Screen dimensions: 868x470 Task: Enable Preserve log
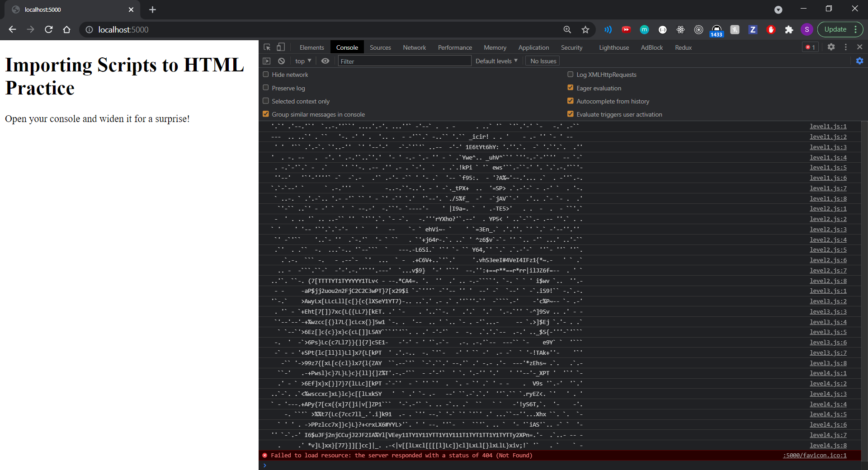[265, 87]
